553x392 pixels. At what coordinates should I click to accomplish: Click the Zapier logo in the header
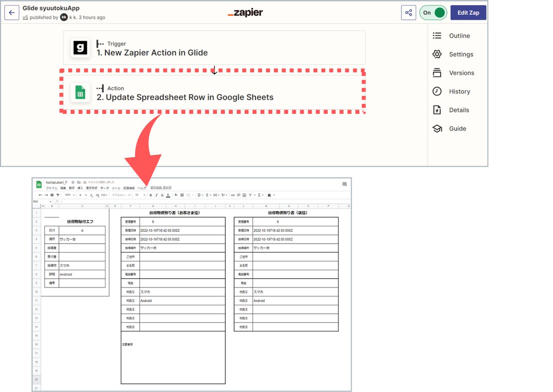[x=245, y=13]
